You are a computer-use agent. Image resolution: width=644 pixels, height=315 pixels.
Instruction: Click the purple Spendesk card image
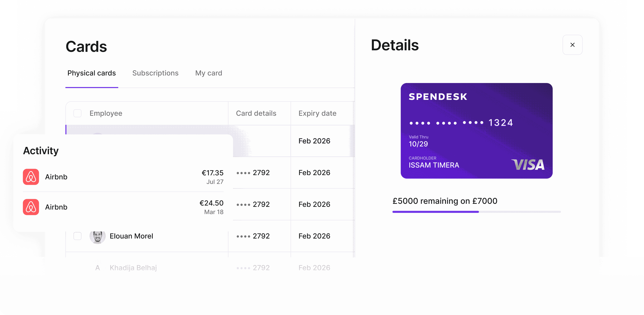[x=477, y=130]
